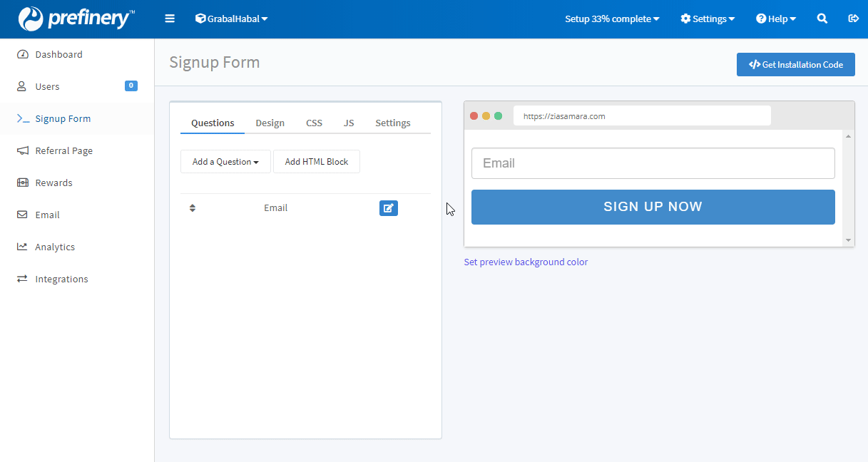The image size is (868, 462).
Task: Open the CSS tab
Action: coord(314,123)
